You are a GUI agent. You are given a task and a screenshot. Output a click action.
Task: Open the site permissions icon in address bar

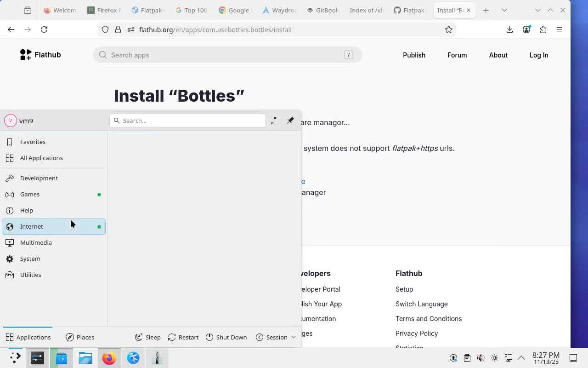click(x=130, y=29)
